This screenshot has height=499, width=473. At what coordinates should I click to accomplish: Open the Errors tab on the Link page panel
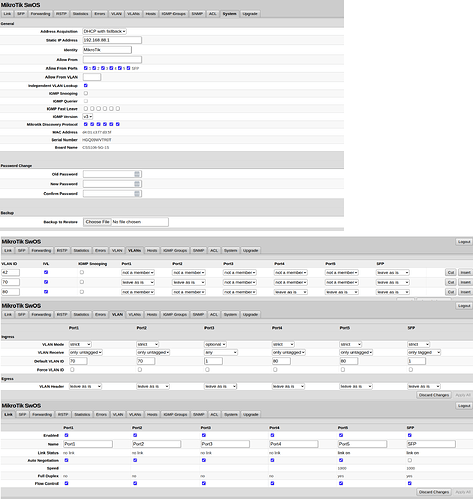click(101, 414)
